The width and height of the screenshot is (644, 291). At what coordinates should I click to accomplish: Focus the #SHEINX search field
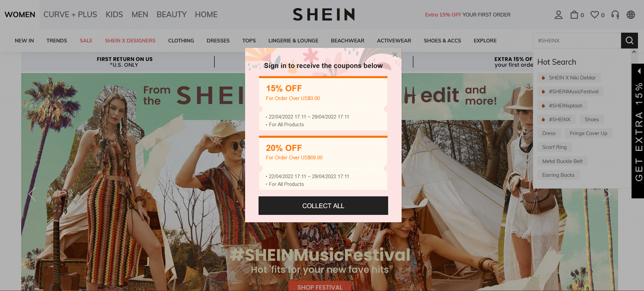pyautogui.click(x=577, y=41)
